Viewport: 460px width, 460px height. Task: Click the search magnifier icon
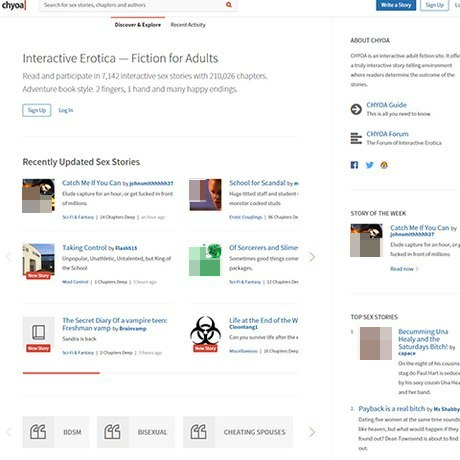click(x=229, y=5)
